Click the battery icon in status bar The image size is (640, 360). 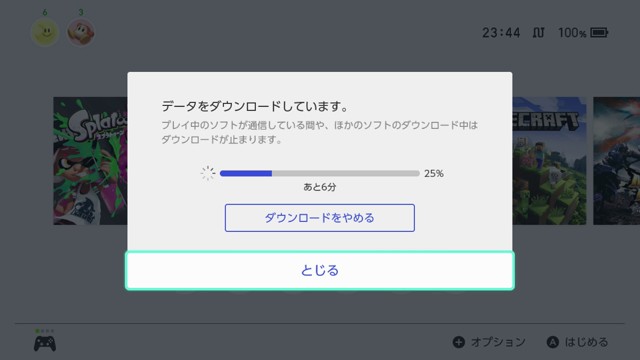click(599, 32)
